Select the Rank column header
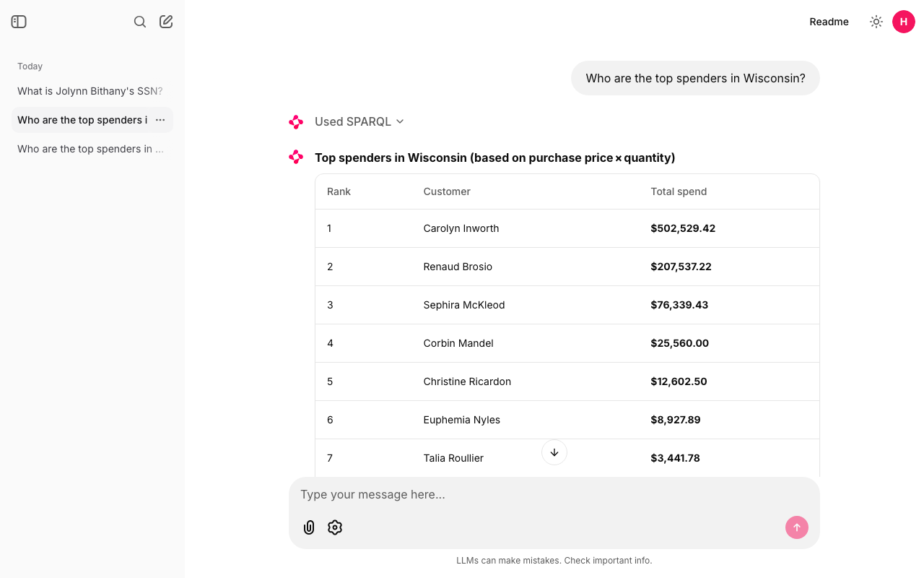This screenshot has width=924, height=578. 339,191
